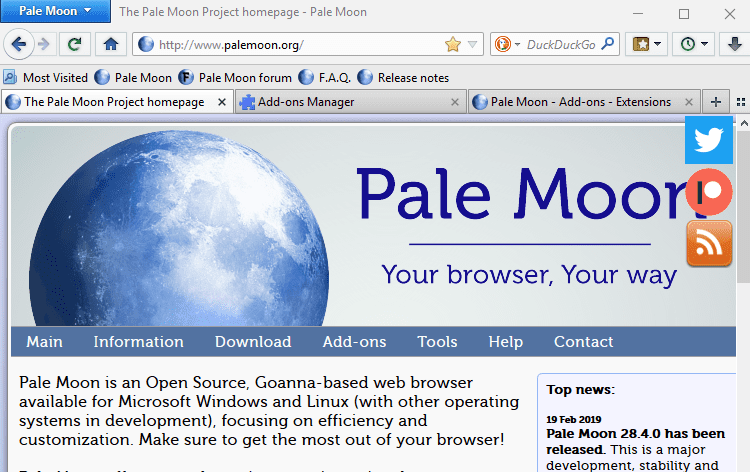The height and width of the screenshot is (472, 750).
Task: Click the page scrollbar up arrow
Action: tap(744, 123)
